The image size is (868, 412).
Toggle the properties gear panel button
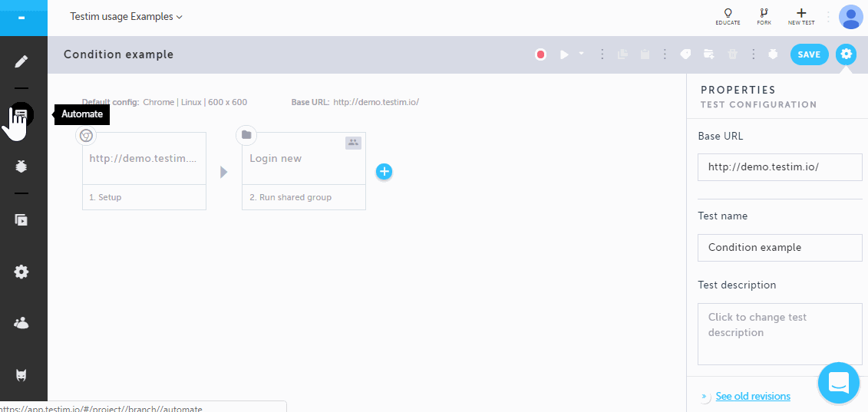[x=846, y=54]
